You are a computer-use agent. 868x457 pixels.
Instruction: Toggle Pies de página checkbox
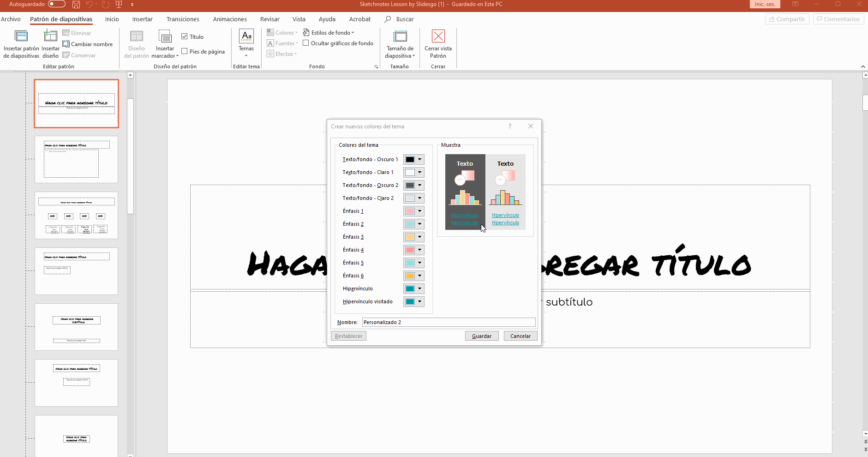click(x=185, y=51)
